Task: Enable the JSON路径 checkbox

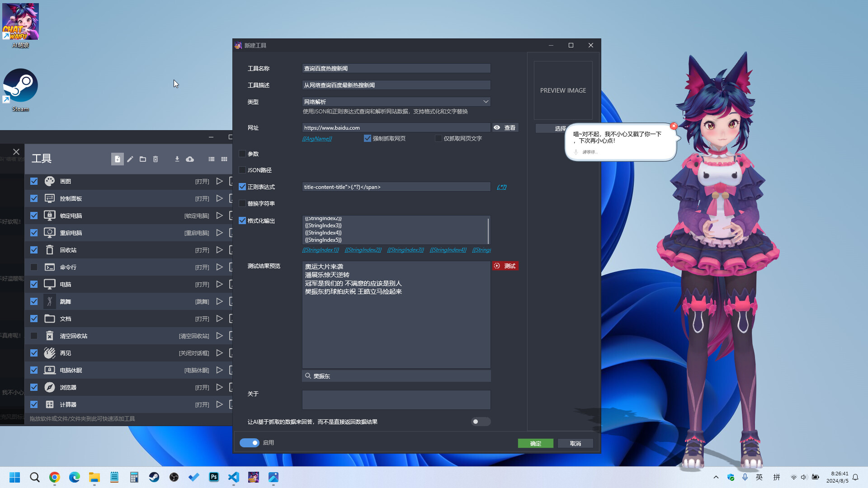Action: 242,170
